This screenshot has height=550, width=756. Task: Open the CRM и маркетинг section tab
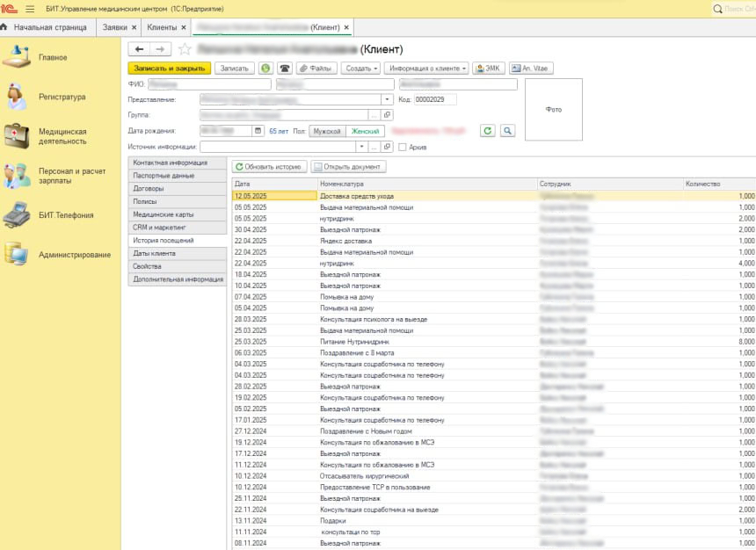177,228
